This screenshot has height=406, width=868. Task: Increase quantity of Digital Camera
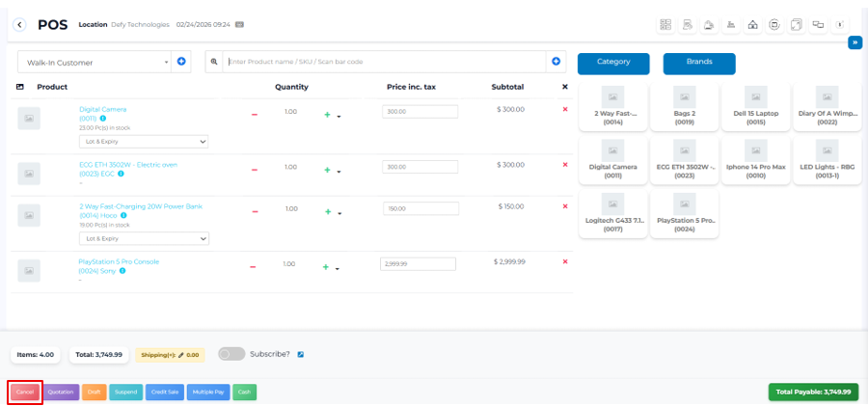pyautogui.click(x=327, y=115)
